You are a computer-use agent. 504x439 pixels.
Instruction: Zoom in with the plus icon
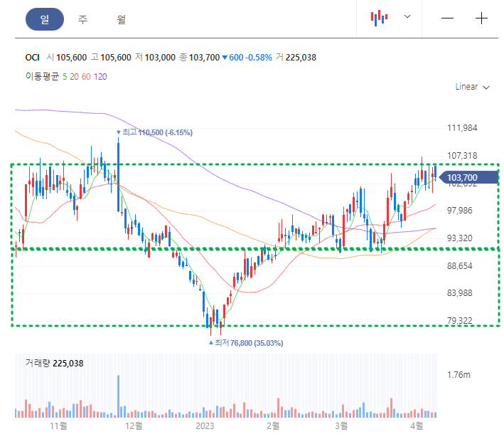point(481,18)
